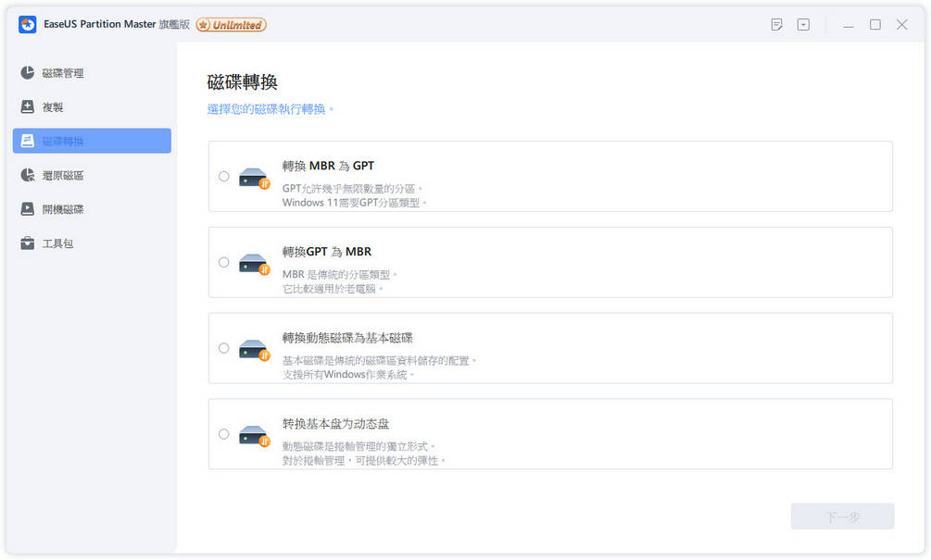Viewport: 931px width, 560px height.
Task: Open the 複製 clone section
Action: coord(52,107)
